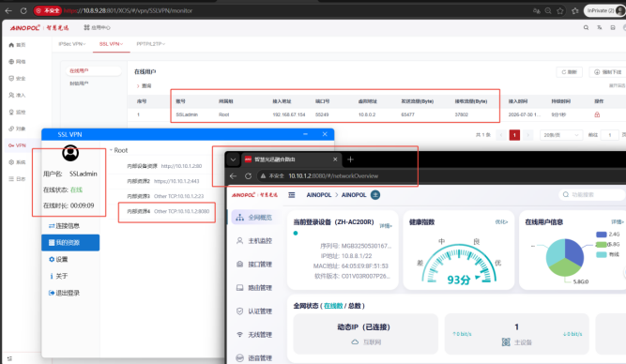Reload the 10.10.1.2 networkOverview page
626x364 pixels.
tap(248, 176)
